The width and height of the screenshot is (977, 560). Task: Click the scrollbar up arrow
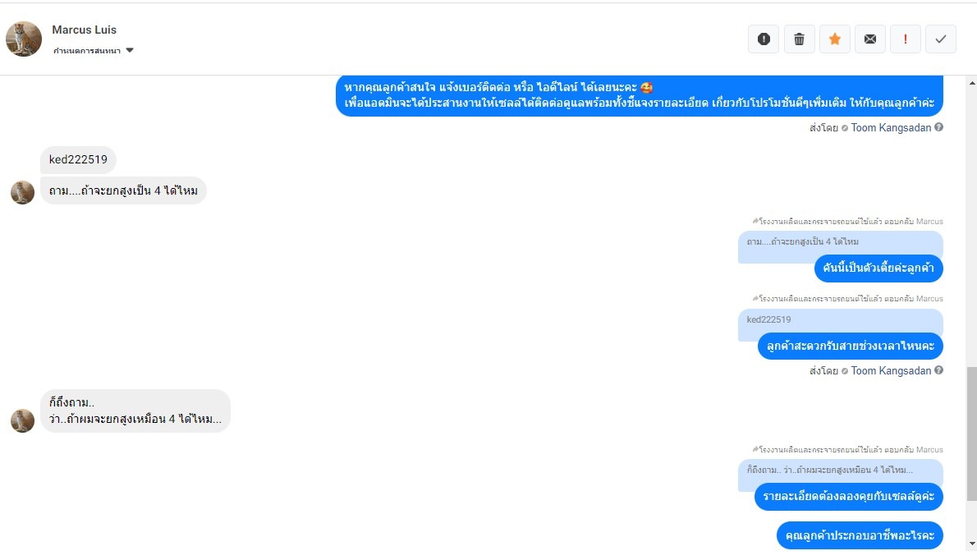(x=971, y=82)
